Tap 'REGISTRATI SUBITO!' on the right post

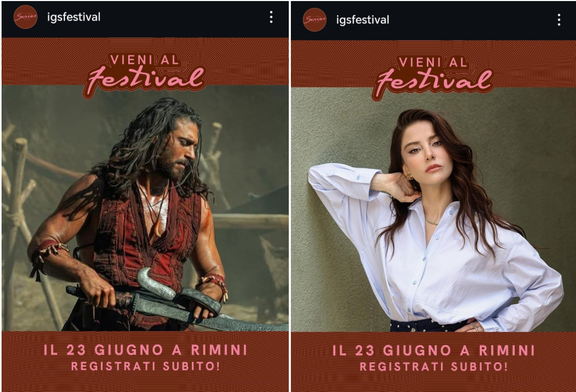pos(434,366)
